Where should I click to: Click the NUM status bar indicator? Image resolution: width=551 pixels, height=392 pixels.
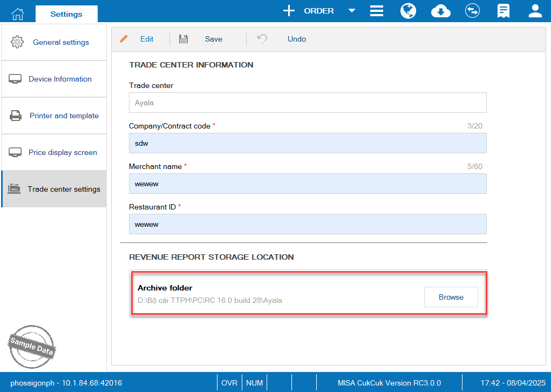point(254,383)
